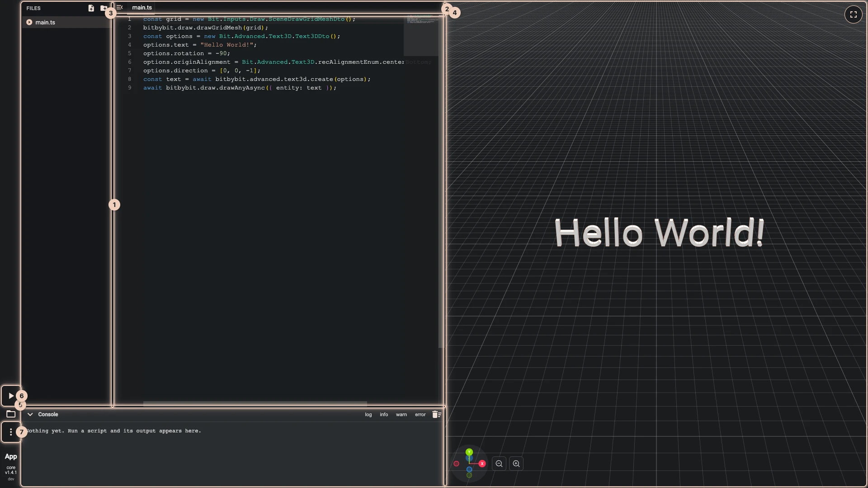868x488 pixels.
Task: Snap view to negative Z blue circle
Action: (469, 469)
